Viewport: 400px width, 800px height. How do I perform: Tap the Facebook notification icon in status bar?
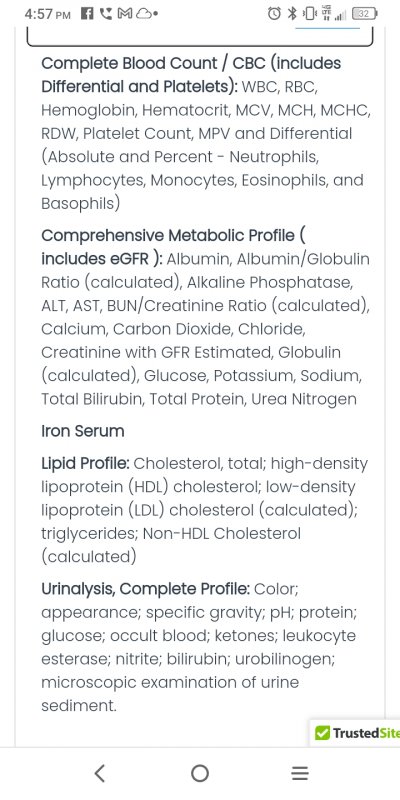87,13
